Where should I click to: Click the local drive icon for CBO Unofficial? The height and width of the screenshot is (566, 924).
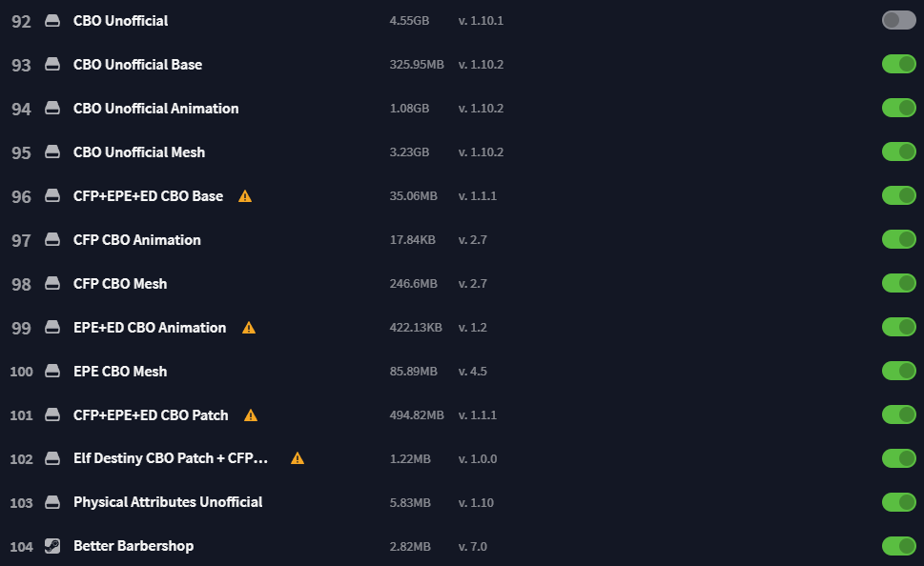52,21
